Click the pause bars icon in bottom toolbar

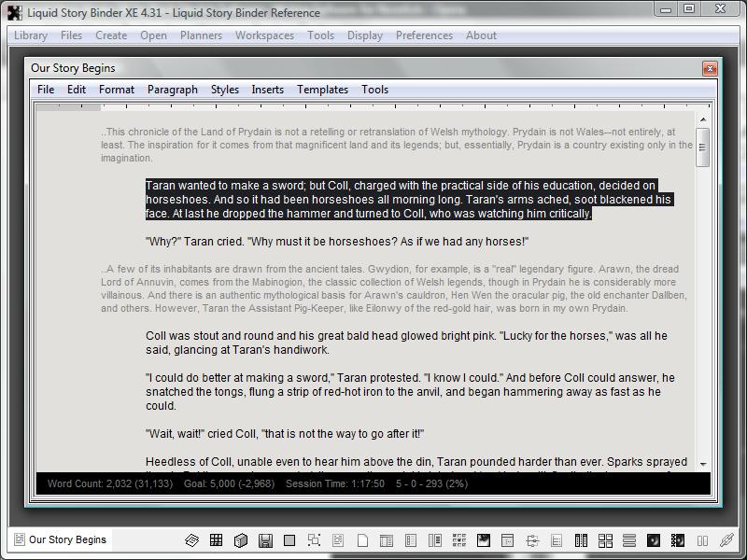[702, 540]
